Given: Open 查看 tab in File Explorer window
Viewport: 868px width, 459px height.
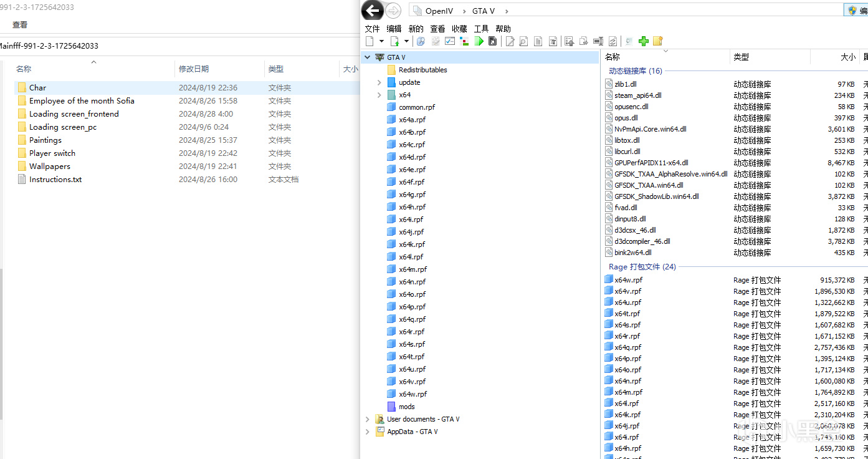Looking at the screenshot, I should [x=20, y=25].
